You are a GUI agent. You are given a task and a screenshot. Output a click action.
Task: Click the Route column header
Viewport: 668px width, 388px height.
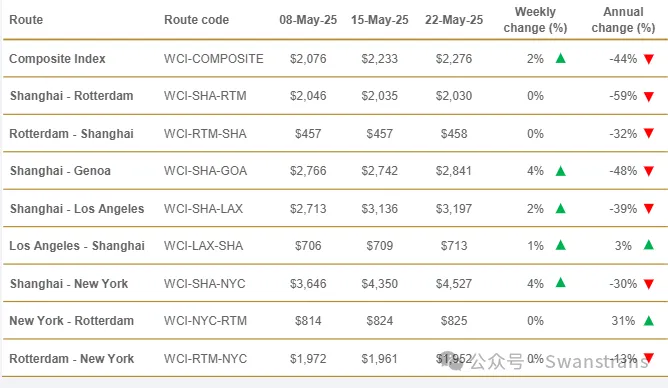point(26,20)
